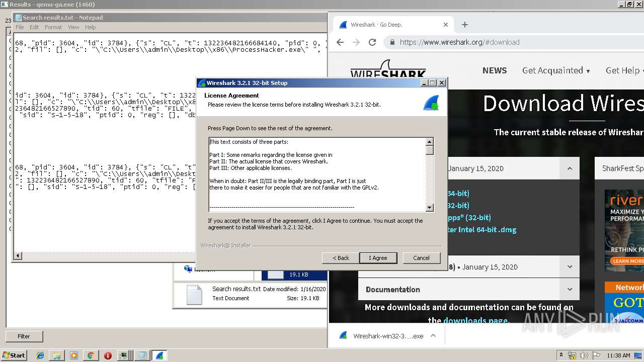Show hidden system tray icons

click(561, 355)
